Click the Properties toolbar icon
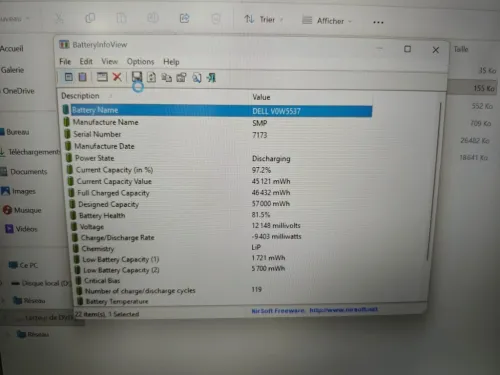The height and width of the screenshot is (375, 500). coord(181,78)
